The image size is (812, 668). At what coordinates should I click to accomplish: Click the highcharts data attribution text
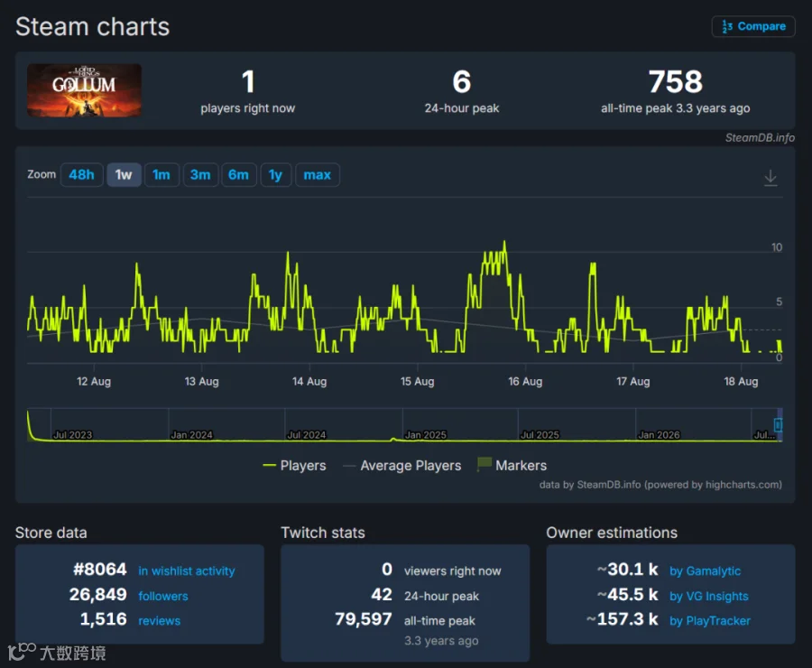660,485
